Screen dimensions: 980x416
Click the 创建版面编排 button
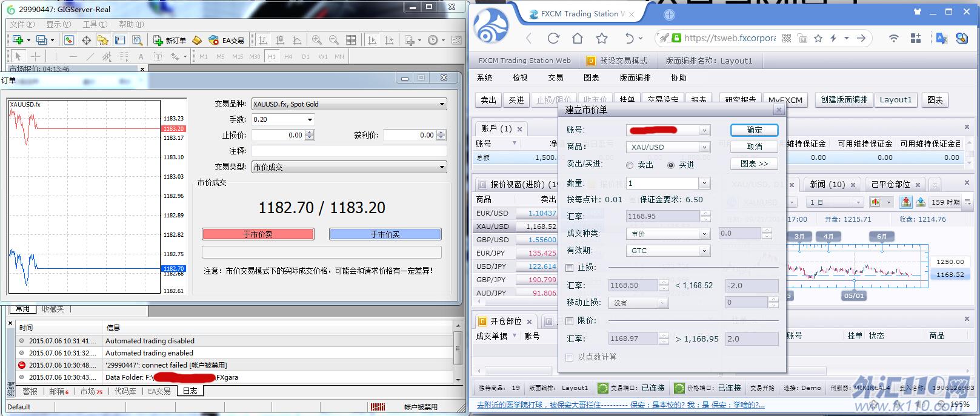click(x=844, y=100)
